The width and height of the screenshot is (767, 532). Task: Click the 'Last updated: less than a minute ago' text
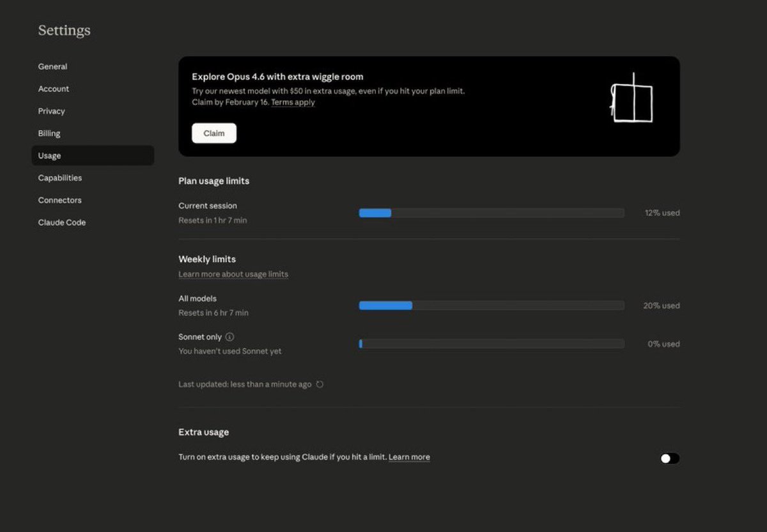tap(245, 384)
